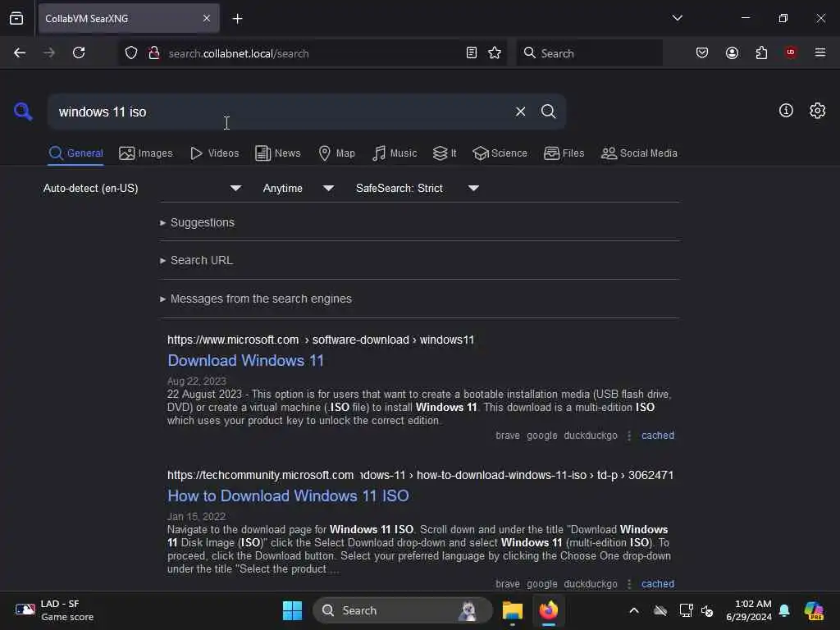Switch to the Images category
The width and height of the screenshot is (840, 630).
146,153
